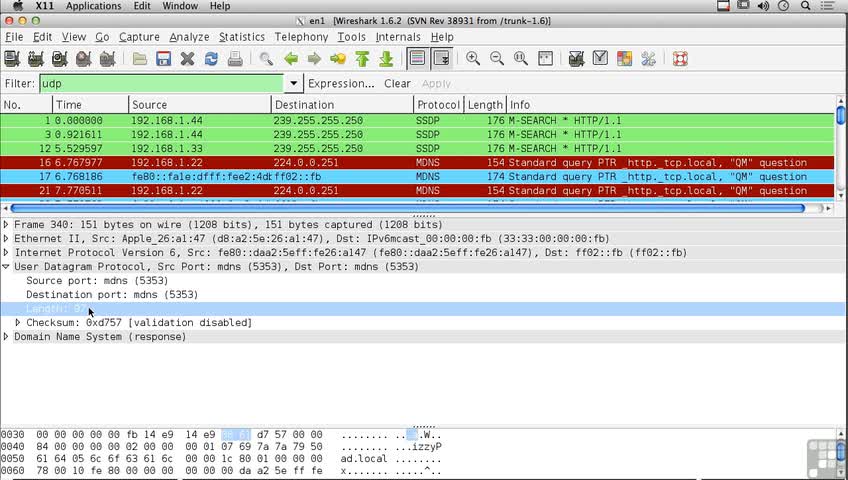
Task: Sort by the Destination column header
Action: coord(342,105)
